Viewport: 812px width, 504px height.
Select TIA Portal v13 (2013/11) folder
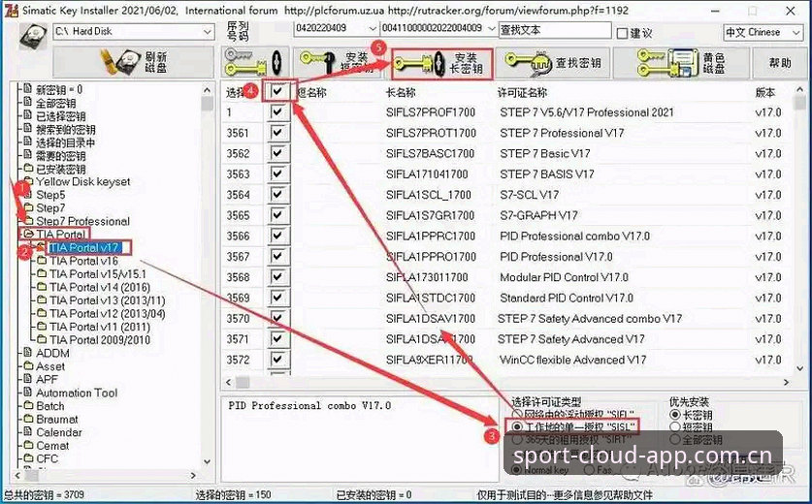click(107, 300)
